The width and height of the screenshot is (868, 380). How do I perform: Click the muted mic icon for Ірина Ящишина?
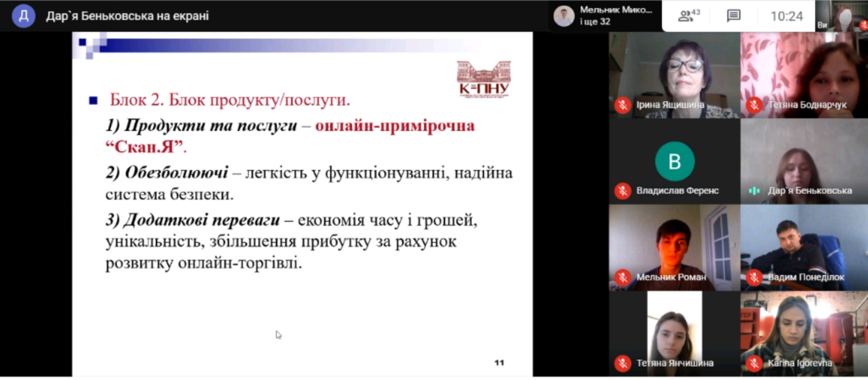pyautogui.click(x=622, y=105)
